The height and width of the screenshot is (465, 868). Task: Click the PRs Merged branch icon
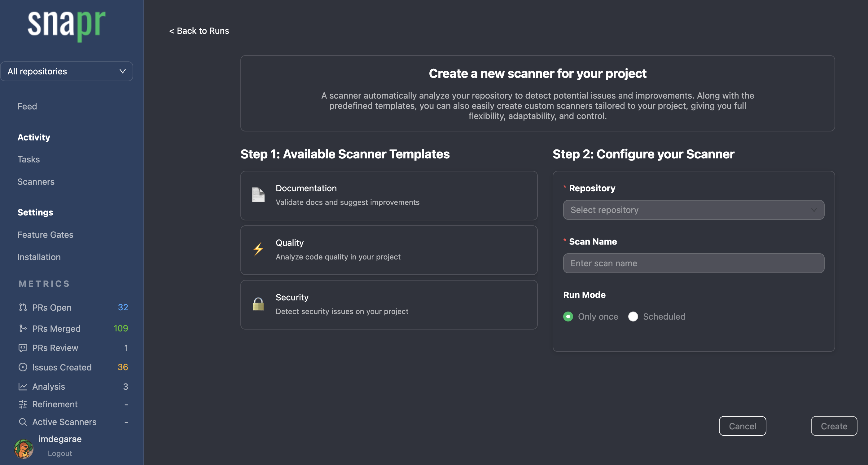click(23, 328)
